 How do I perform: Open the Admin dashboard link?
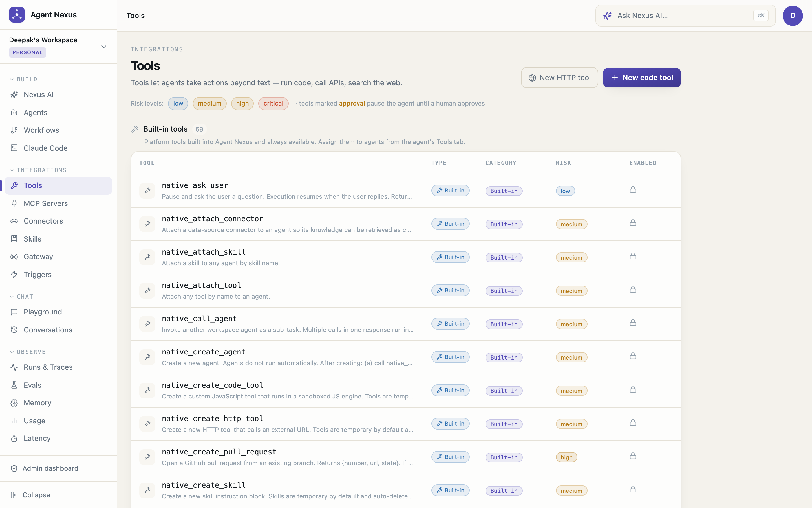(x=58, y=468)
